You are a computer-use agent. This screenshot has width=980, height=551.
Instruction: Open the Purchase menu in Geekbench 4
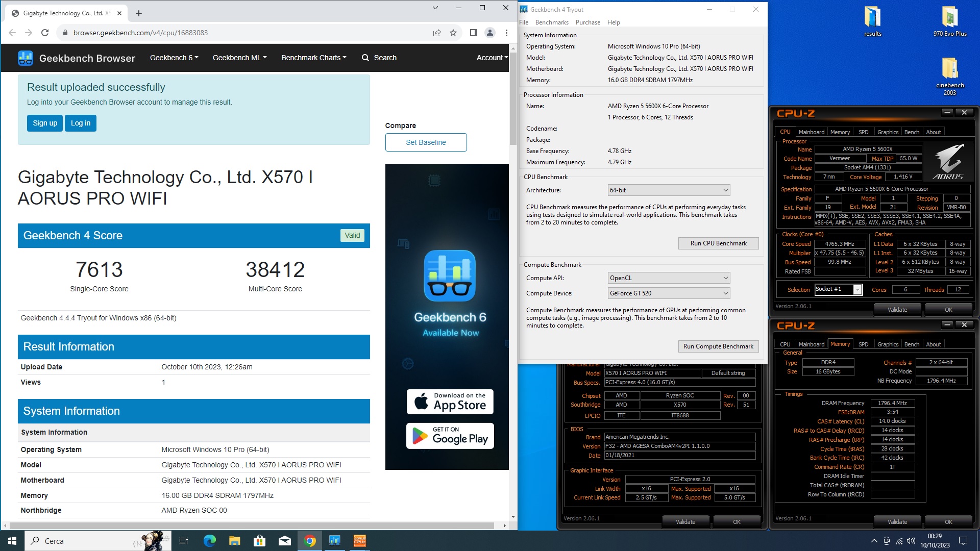click(x=587, y=22)
